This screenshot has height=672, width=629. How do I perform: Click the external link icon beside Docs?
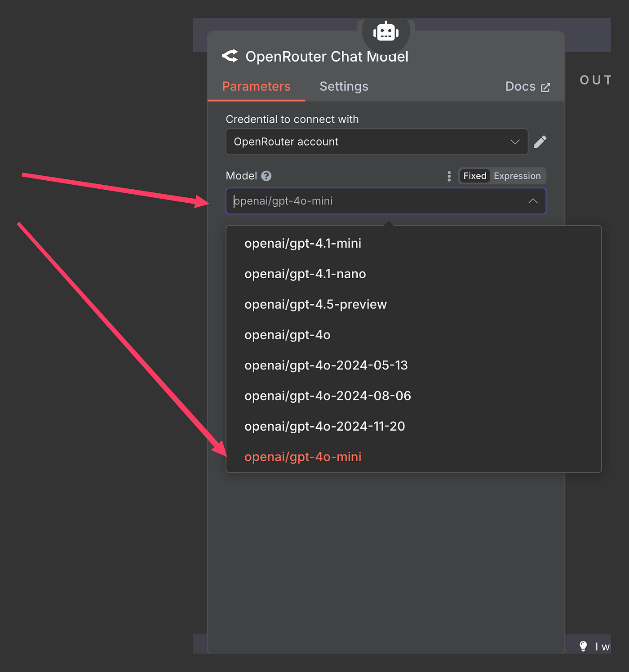545,87
